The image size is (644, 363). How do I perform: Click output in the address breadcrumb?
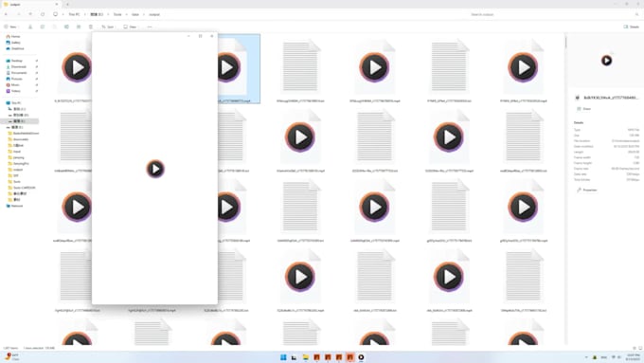tap(154, 14)
